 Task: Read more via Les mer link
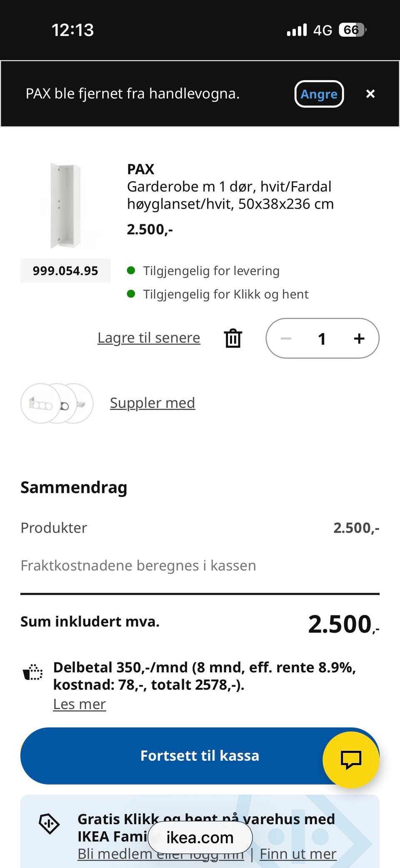(80, 704)
